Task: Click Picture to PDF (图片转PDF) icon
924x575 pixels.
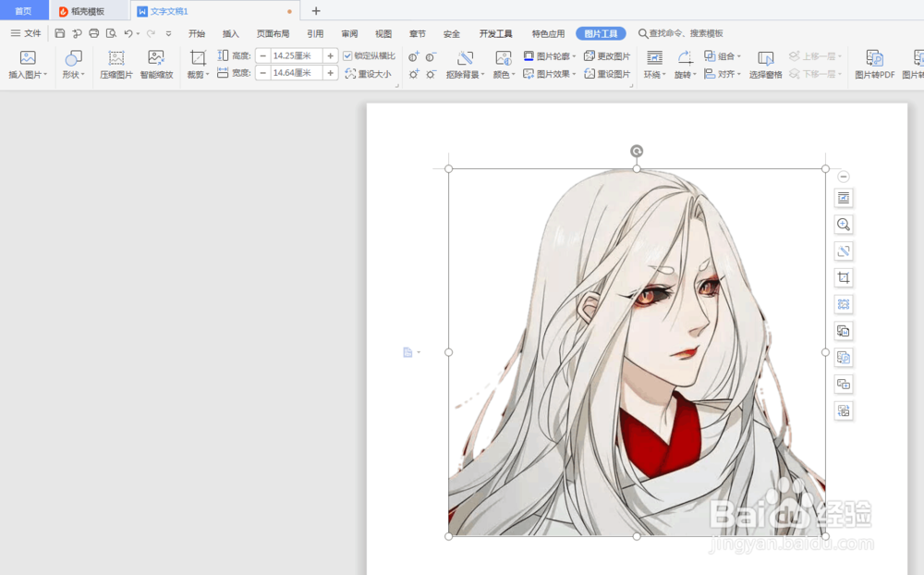Action: [874, 57]
